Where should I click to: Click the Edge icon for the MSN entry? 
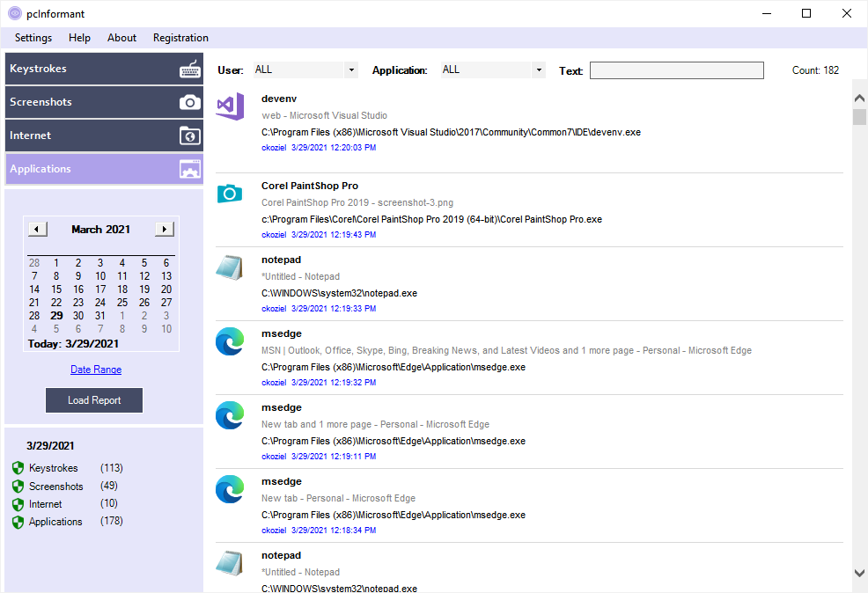[x=230, y=341]
